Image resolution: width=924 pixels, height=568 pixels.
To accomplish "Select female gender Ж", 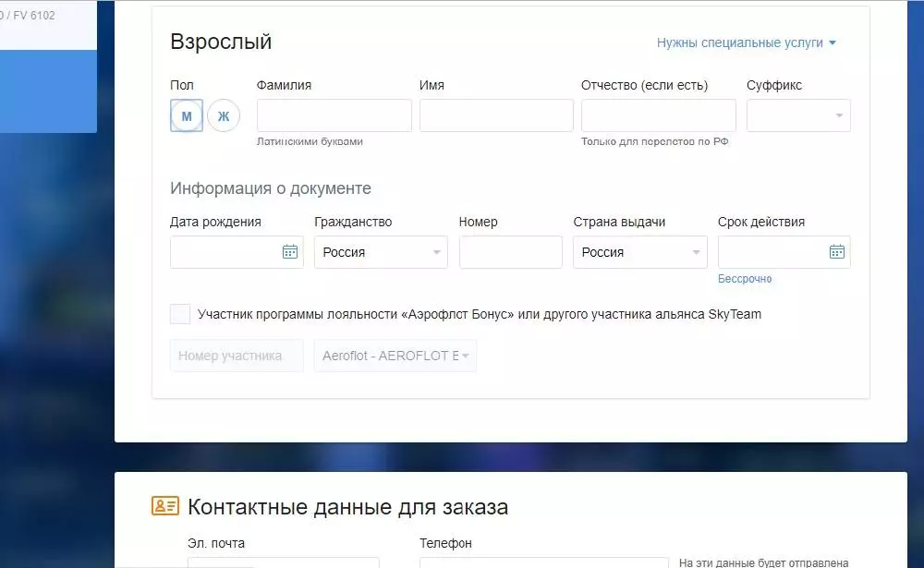I will click(x=223, y=115).
